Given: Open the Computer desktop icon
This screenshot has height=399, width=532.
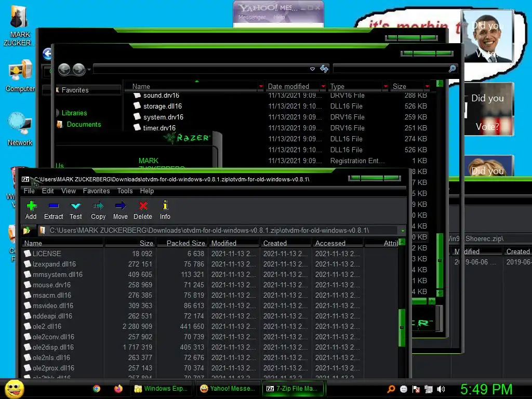Looking at the screenshot, I should point(20,76).
